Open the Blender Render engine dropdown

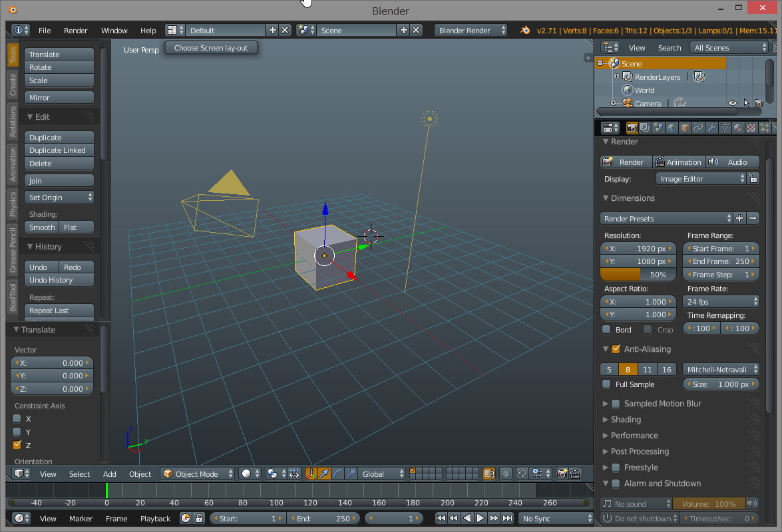471,31
